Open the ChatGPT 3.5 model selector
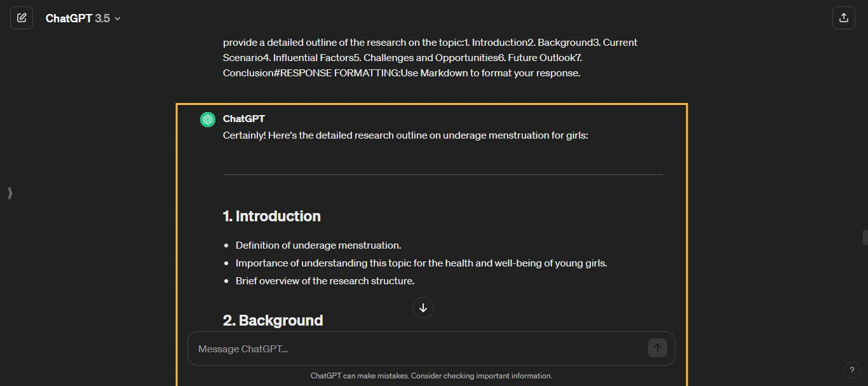The height and width of the screenshot is (386, 868). (82, 18)
